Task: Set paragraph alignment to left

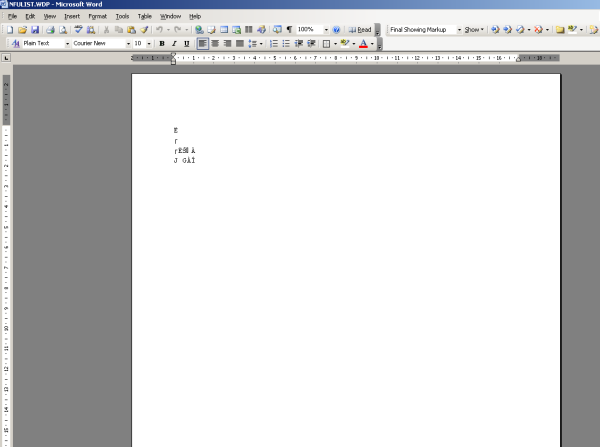Action: (202, 44)
